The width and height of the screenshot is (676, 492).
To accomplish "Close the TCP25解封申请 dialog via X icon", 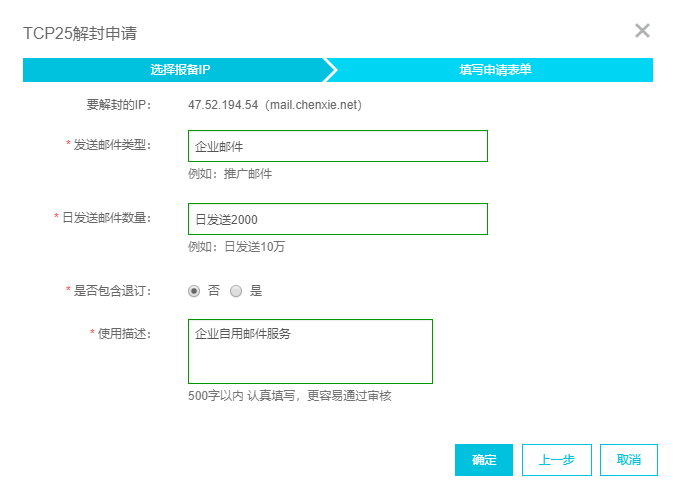I will (642, 31).
